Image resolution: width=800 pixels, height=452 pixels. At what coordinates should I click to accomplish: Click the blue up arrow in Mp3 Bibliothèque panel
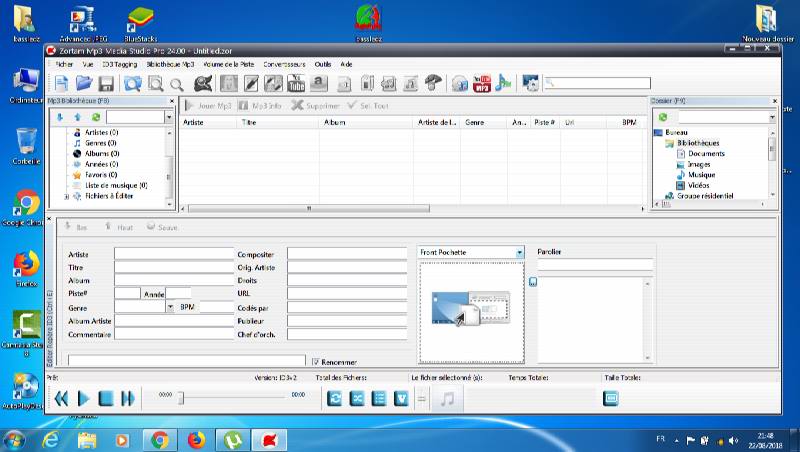[x=78, y=117]
